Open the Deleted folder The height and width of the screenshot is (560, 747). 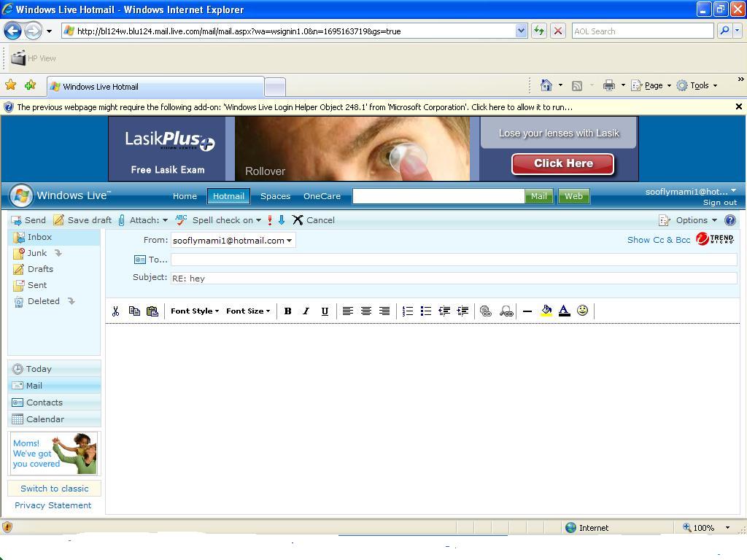36,301
